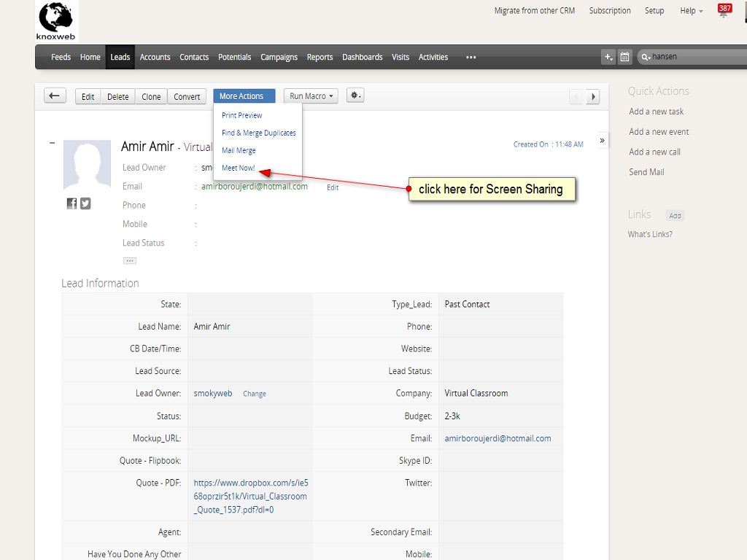This screenshot has width=747, height=560.
Task: Click the Delete button
Action: 117,97
